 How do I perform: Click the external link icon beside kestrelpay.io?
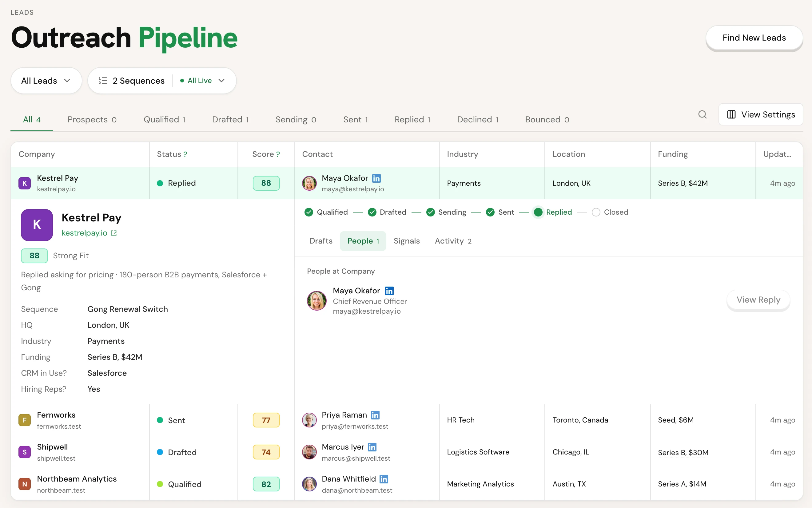pyautogui.click(x=114, y=233)
